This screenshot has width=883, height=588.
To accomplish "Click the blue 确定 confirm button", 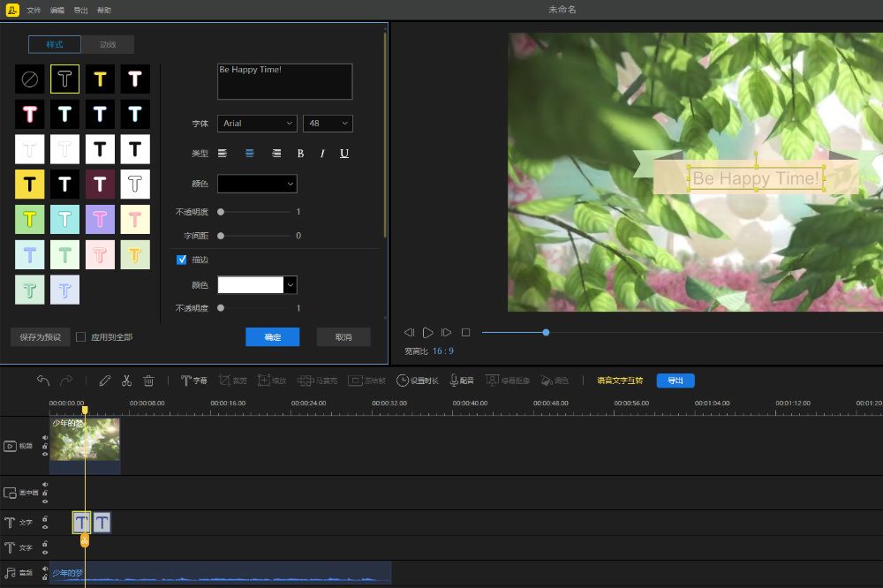I will pos(272,337).
